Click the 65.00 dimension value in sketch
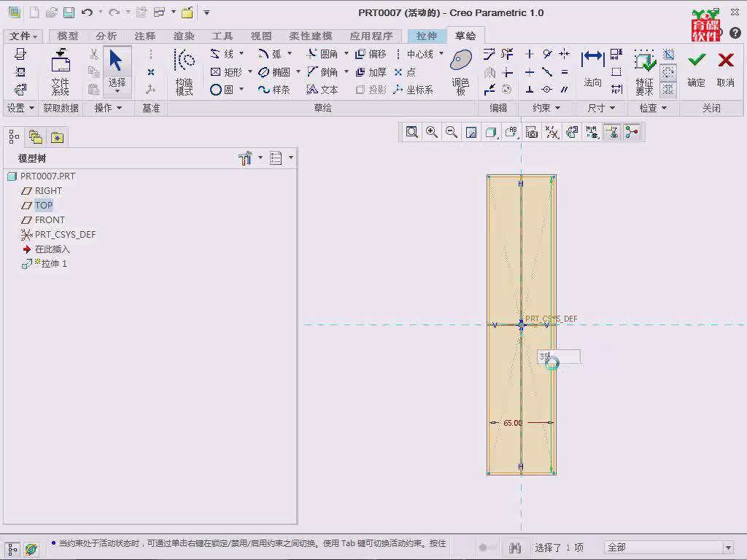The height and width of the screenshot is (560, 747). (513, 423)
